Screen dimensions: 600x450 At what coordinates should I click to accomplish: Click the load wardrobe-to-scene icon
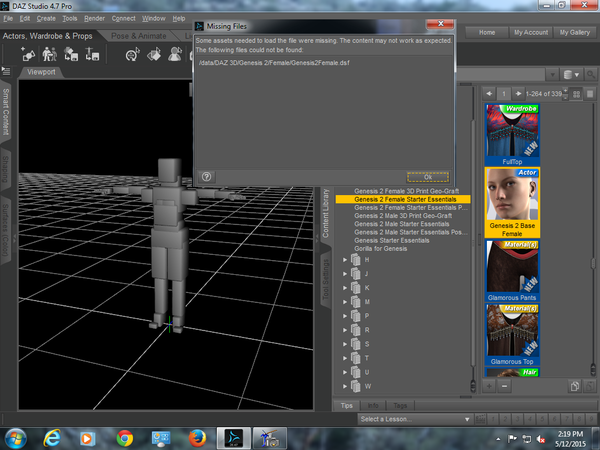pos(71,54)
